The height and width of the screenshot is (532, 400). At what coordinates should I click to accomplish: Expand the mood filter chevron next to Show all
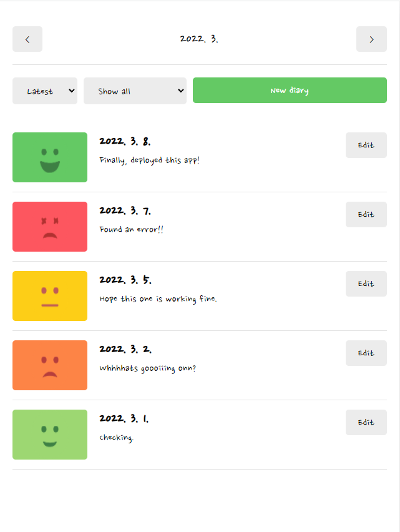(181, 91)
